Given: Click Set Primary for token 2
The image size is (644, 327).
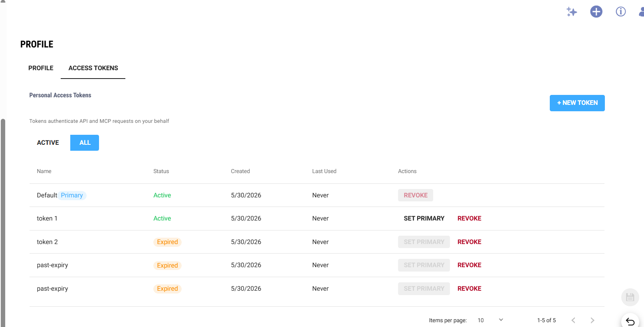Looking at the screenshot, I should tap(424, 242).
